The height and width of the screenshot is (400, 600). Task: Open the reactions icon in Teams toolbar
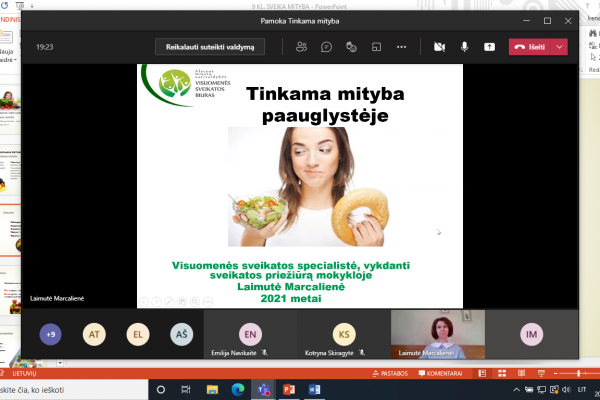click(x=351, y=47)
